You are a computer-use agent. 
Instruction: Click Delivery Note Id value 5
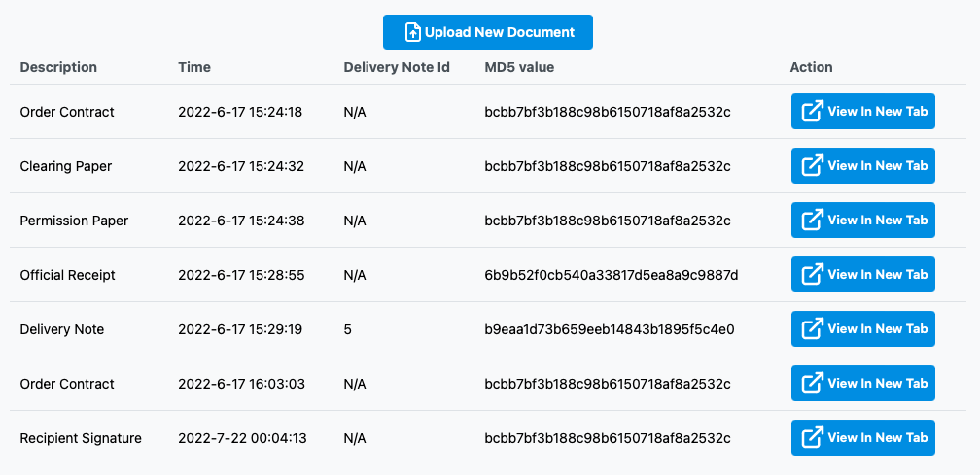(347, 329)
